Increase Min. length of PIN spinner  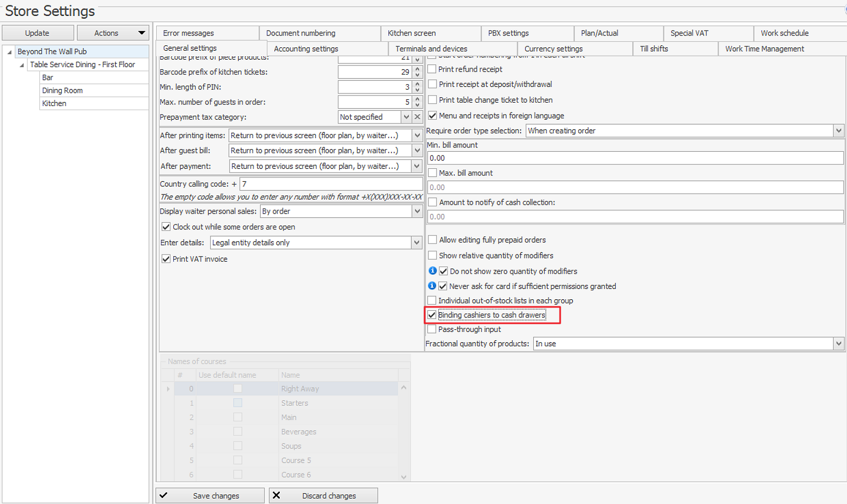point(417,84)
